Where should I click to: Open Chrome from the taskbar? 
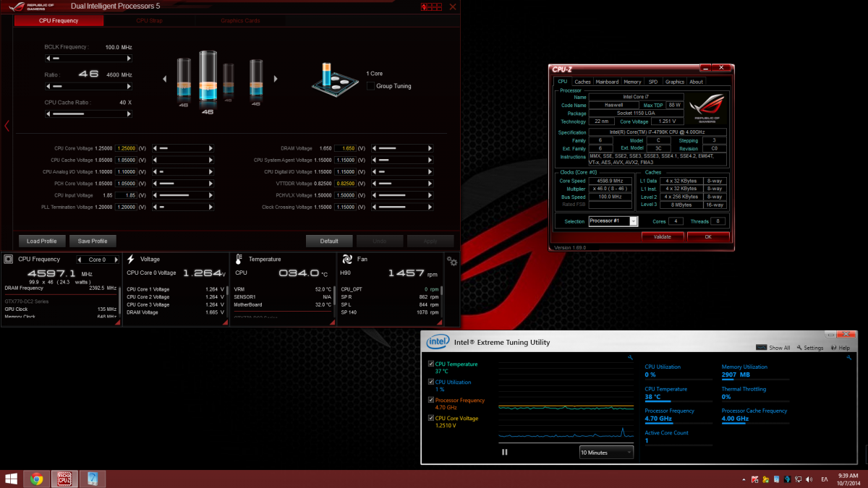coord(37,479)
